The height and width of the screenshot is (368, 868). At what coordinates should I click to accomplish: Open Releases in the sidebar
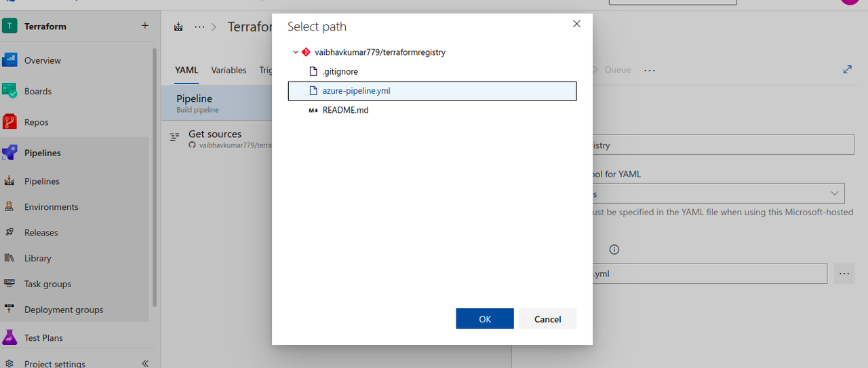[41, 233]
